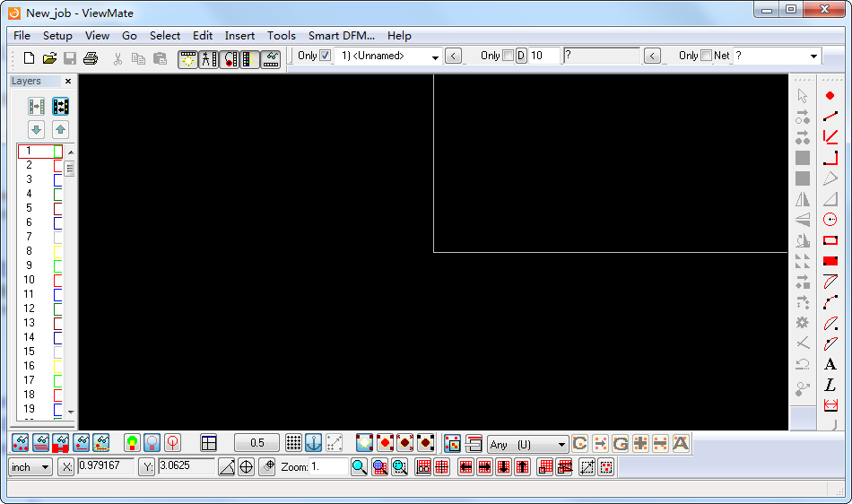Open the Smart DFM... menu

[342, 36]
